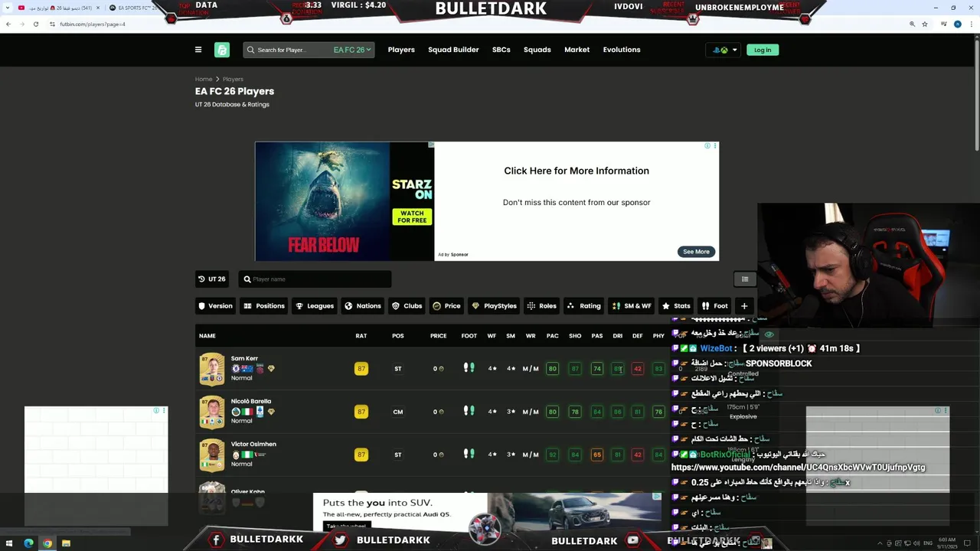
Task: Click the Chrome back arrow
Action: click(x=8, y=24)
